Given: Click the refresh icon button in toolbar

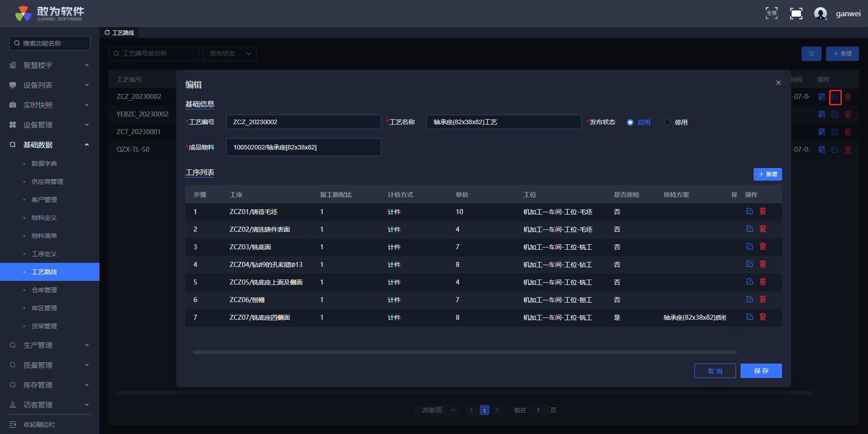Looking at the screenshot, I should (x=811, y=54).
